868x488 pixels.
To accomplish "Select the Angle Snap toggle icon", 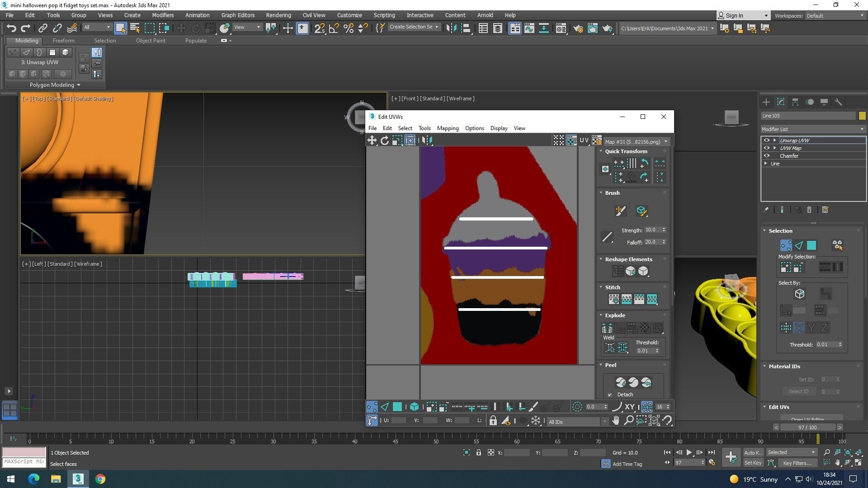I will [x=334, y=28].
